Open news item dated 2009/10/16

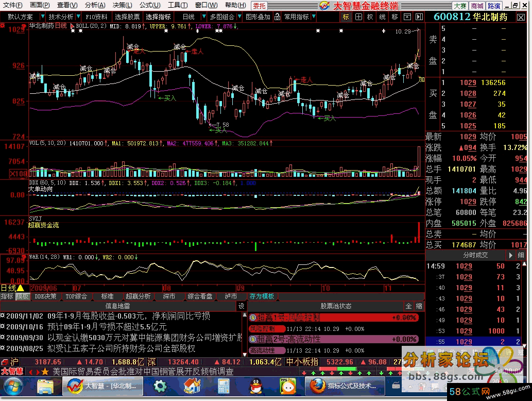coord(83,327)
